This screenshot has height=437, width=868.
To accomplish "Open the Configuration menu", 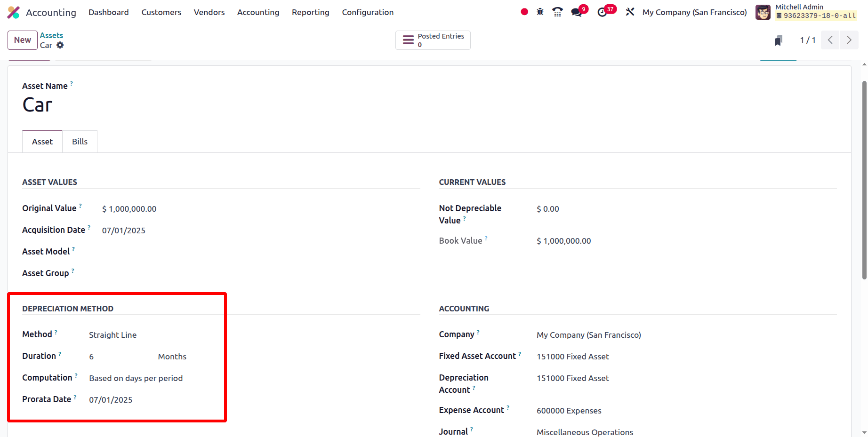I will (x=368, y=12).
